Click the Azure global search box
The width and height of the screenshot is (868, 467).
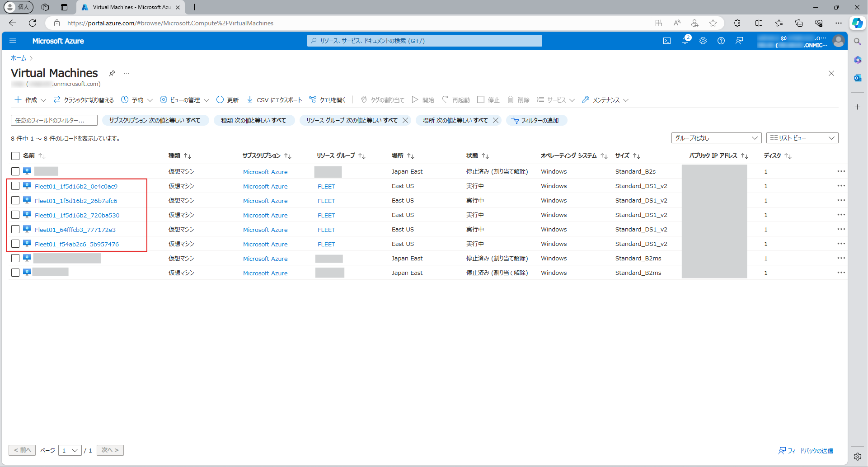425,41
